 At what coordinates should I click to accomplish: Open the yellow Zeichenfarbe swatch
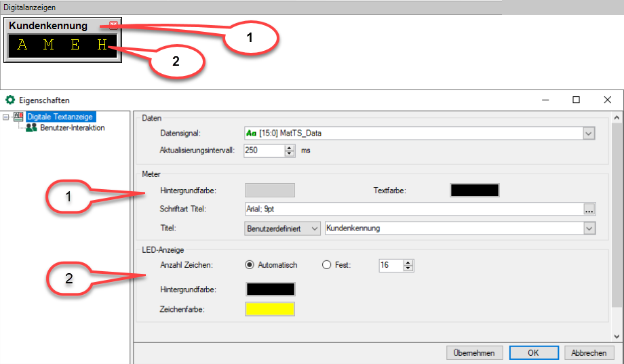tap(270, 309)
